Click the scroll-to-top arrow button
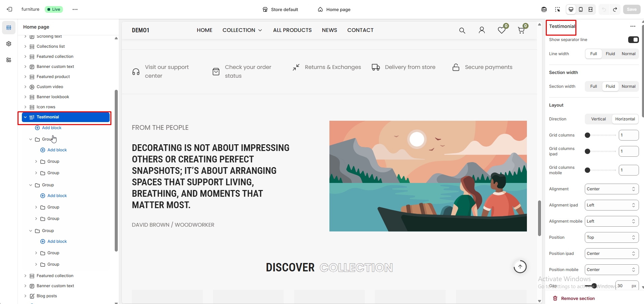The width and height of the screenshot is (644, 304). pyautogui.click(x=520, y=267)
